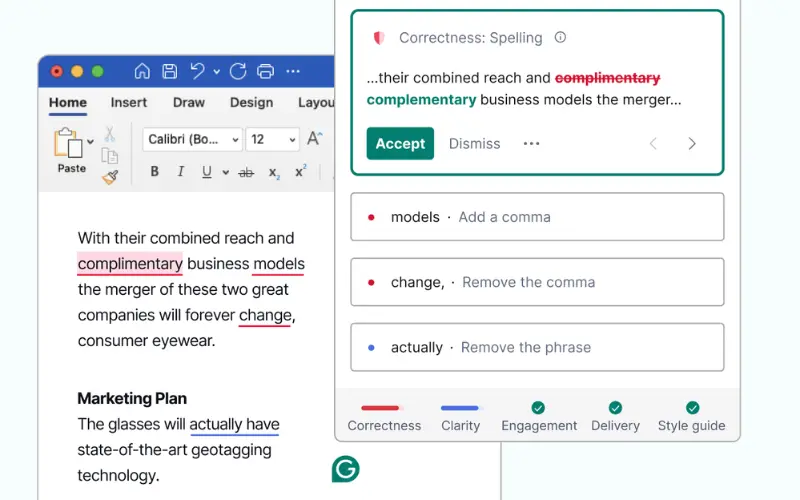The image size is (800, 500).
Task: Click the underlined phrase actually have
Action: pos(235,424)
